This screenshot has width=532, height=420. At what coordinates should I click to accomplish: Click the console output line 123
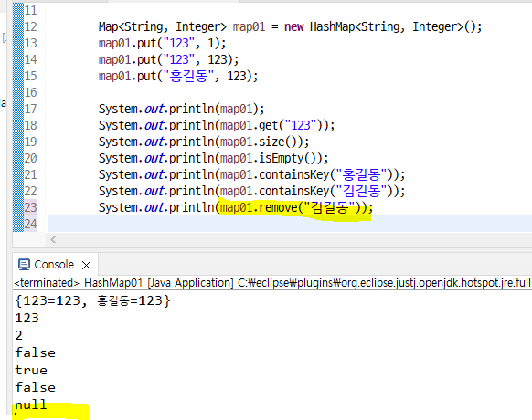27,318
